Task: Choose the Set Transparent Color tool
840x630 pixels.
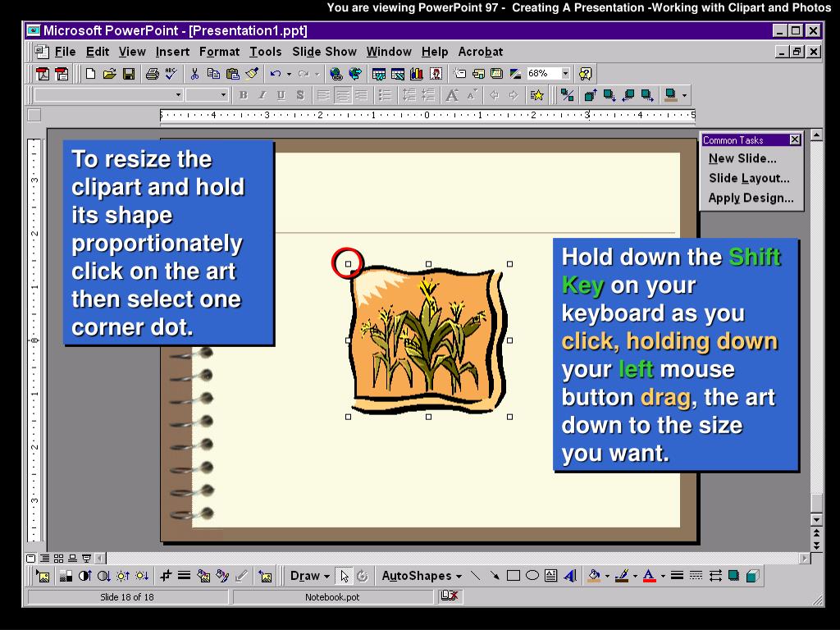Action: [x=242, y=576]
